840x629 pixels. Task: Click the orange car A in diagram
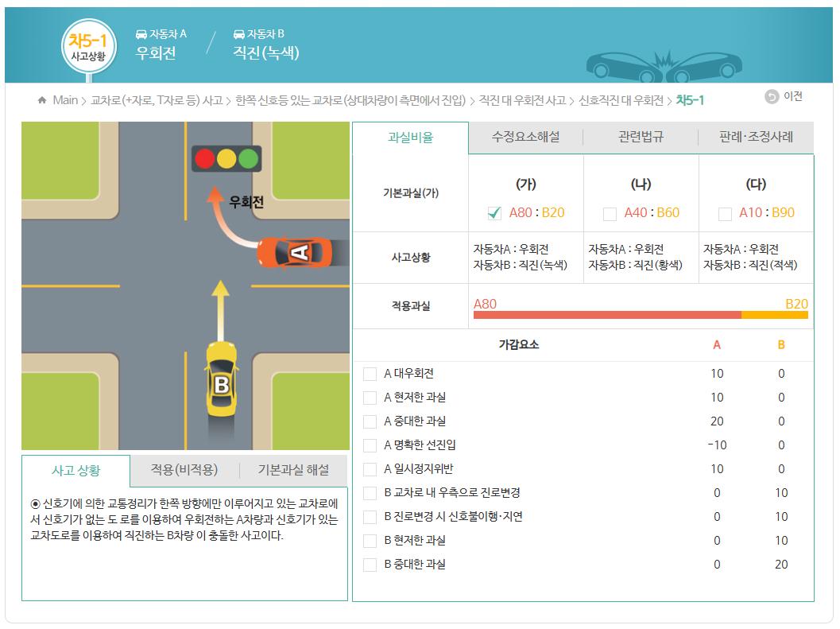[295, 252]
